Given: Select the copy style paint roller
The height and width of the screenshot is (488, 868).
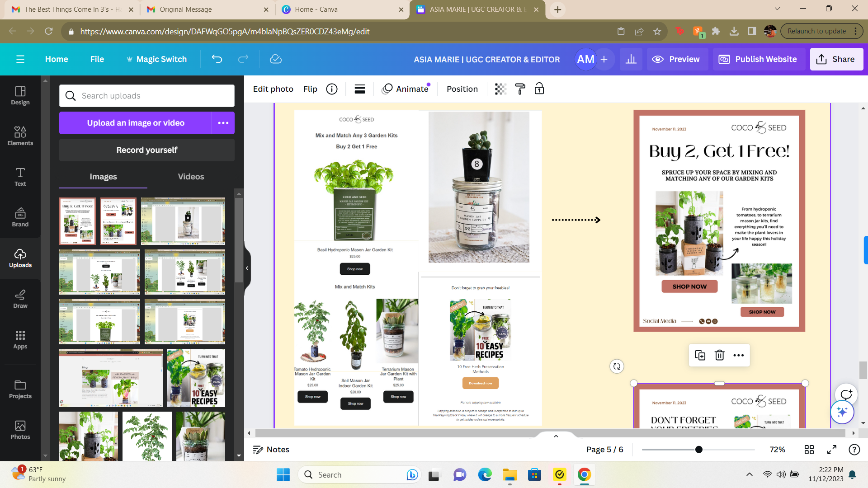Looking at the screenshot, I should tap(520, 89).
